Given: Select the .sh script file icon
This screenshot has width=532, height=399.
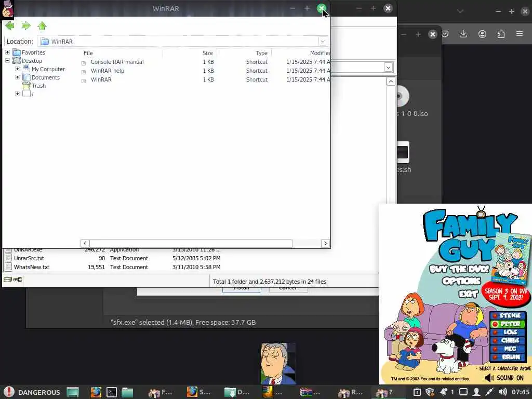Looking at the screenshot, I should click(403, 153).
